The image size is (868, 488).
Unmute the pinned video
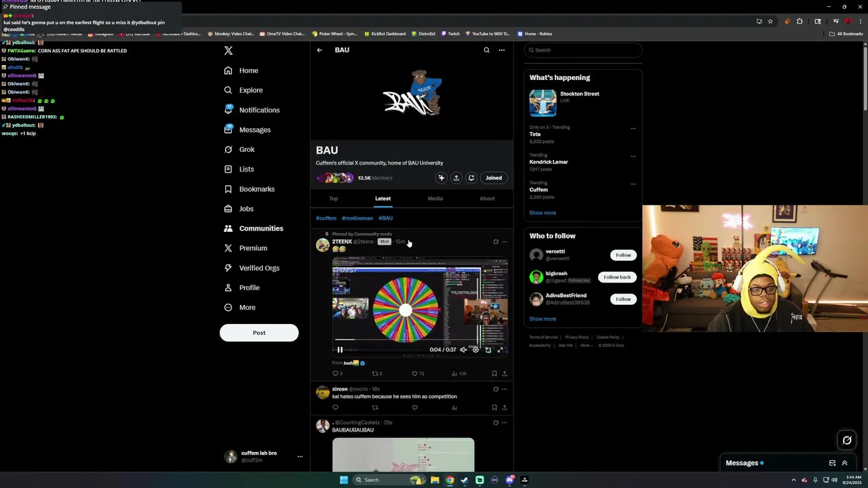[463, 350]
